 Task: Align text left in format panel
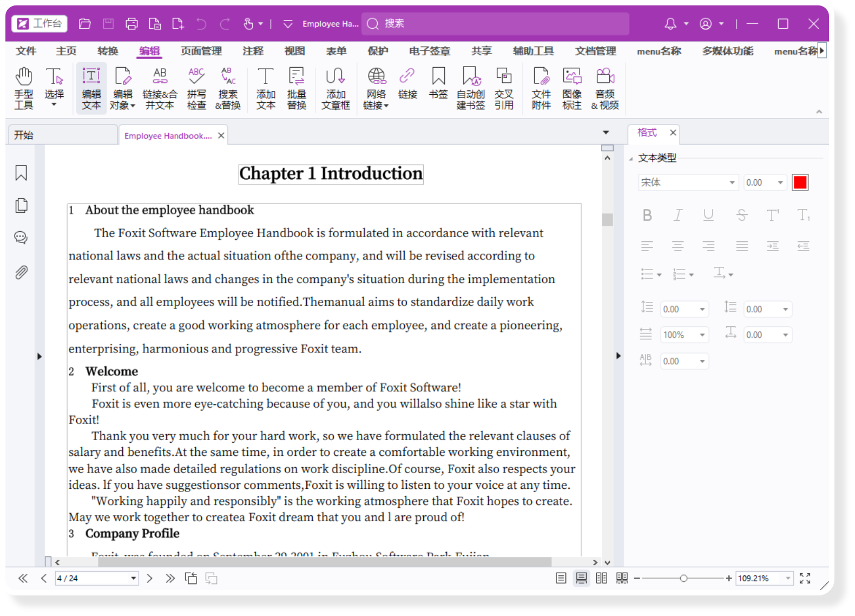click(x=647, y=246)
